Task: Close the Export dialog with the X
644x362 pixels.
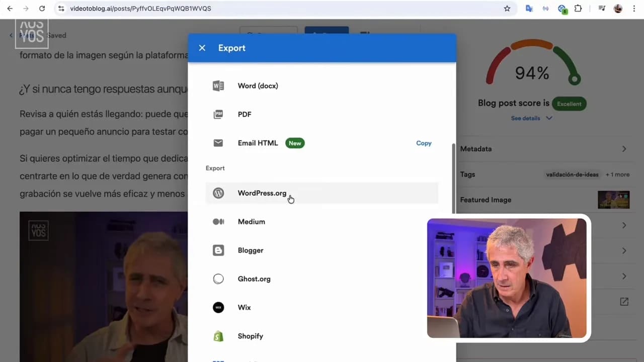Action: [x=202, y=48]
